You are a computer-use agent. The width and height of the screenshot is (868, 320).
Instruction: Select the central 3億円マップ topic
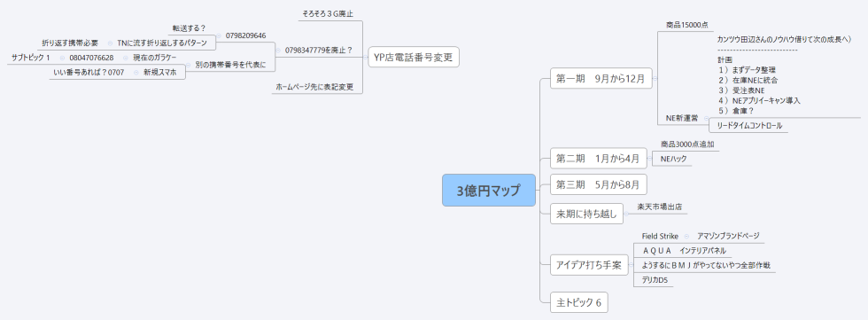(489, 190)
